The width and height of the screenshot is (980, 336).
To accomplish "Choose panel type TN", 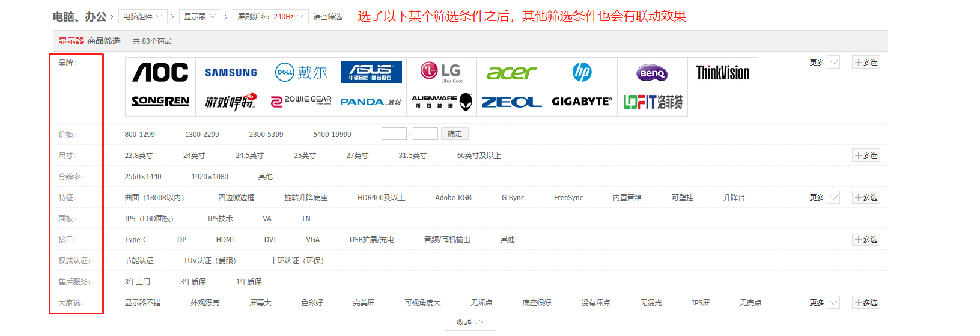I will [x=306, y=218].
